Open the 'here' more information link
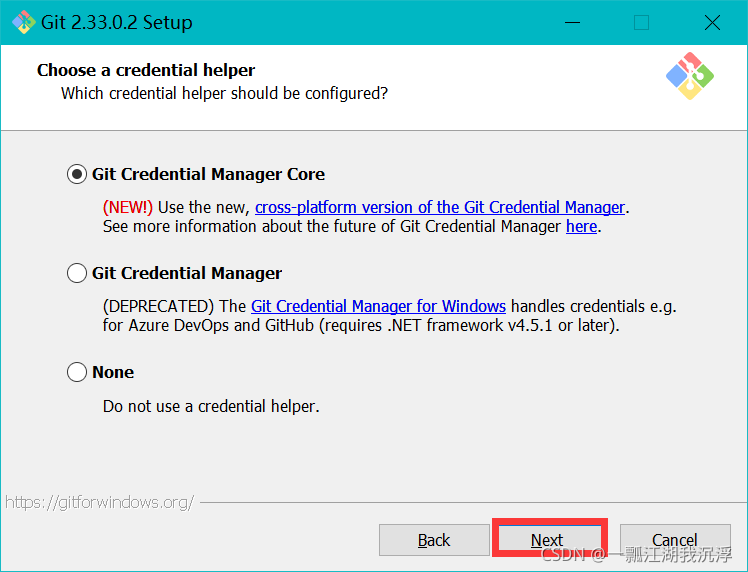The width and height of the screenshot is (748, 572). 582,226
